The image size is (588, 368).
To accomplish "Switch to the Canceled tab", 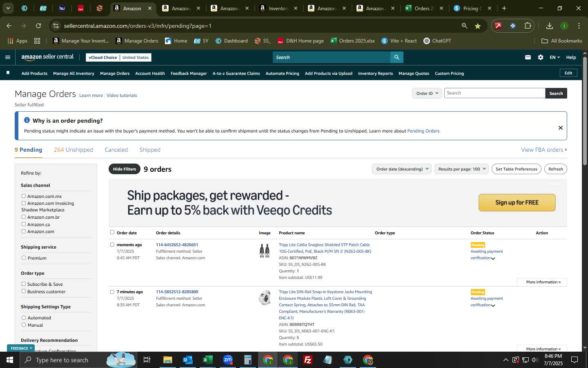I will (x=116, y=150).
